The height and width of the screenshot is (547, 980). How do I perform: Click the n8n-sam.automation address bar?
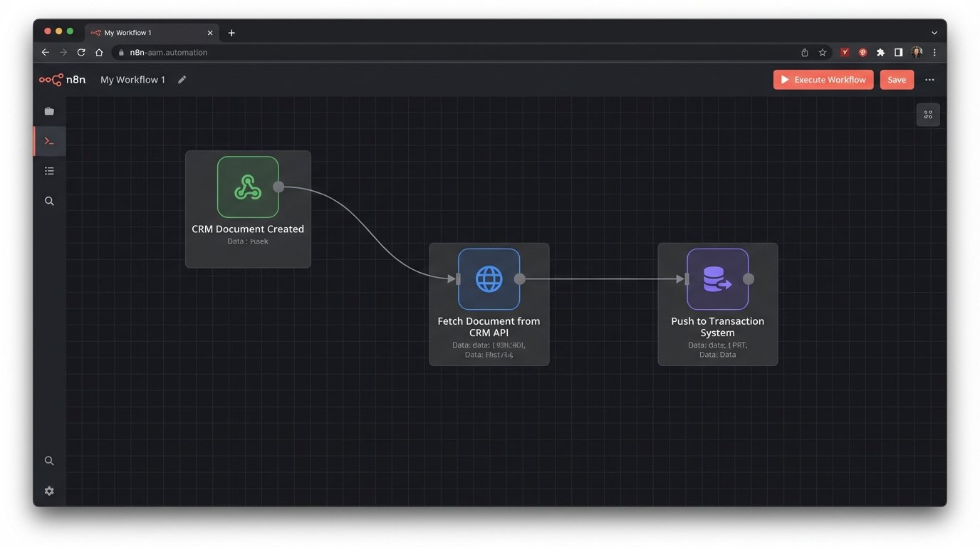point(168,52)
